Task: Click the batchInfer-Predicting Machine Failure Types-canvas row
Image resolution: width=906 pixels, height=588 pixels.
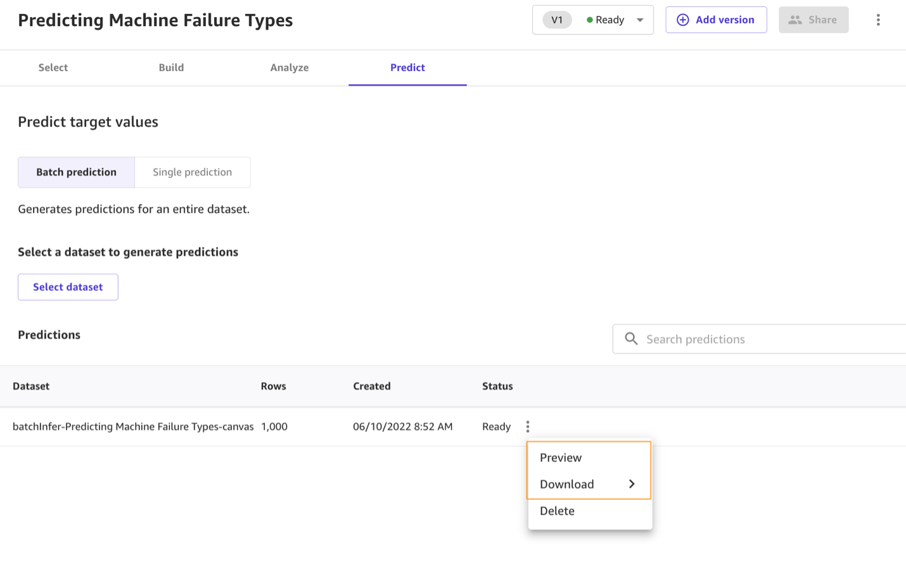Action: 133,426
